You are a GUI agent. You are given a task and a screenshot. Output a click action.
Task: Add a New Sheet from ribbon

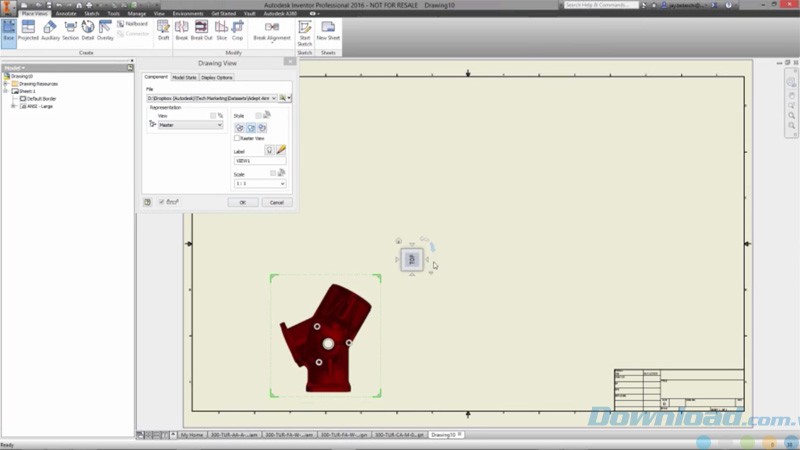(x=327, y=29)
